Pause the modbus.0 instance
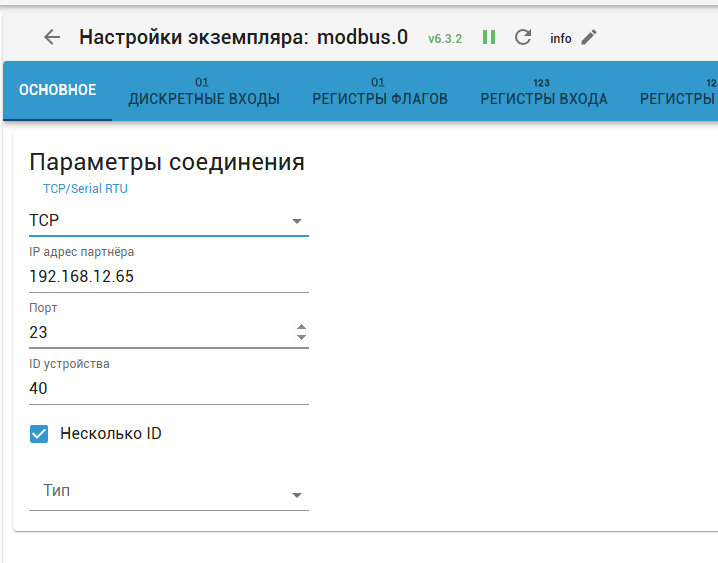Image resolution: width=718 pixels, height=563 pixels. click(x=489, y=38)
